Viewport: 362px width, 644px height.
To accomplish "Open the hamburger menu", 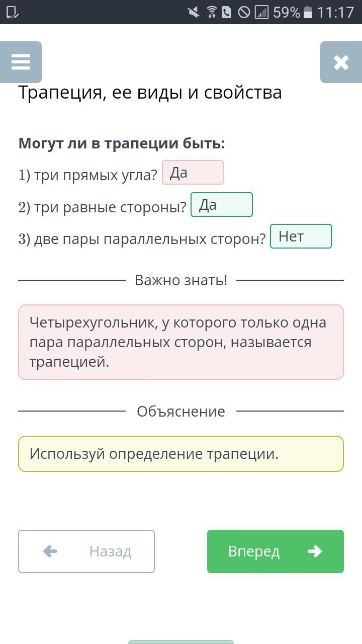I will click(x=21, y=62).
